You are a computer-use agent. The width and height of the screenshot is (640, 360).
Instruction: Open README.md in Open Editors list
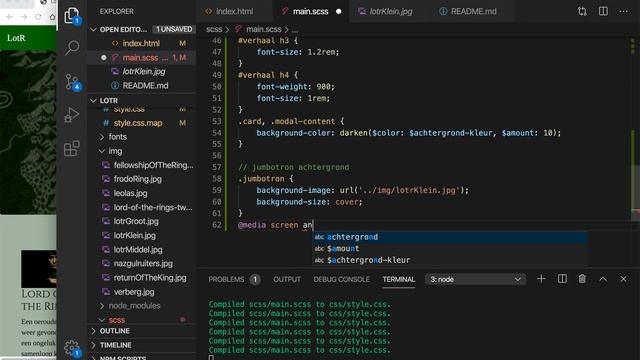point(145,86)
